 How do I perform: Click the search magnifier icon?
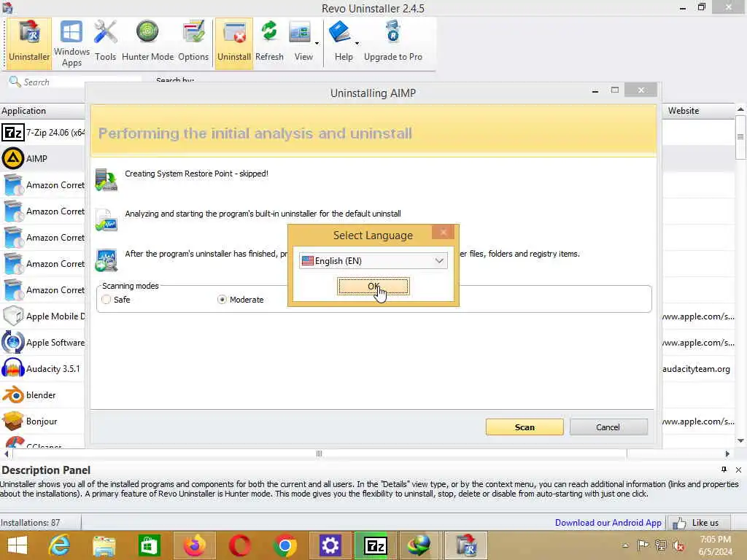pos(15,82)
